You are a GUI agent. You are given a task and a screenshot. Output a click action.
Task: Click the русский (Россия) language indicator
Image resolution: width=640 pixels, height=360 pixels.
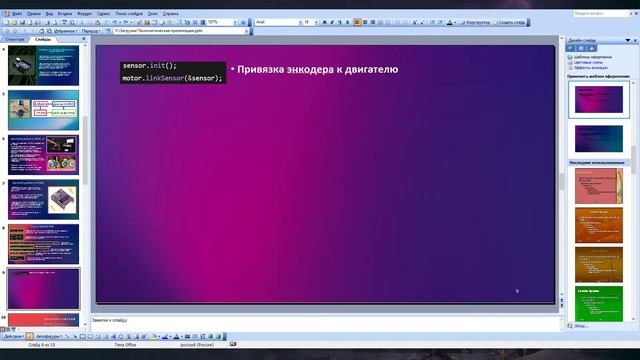coord(197,345)
